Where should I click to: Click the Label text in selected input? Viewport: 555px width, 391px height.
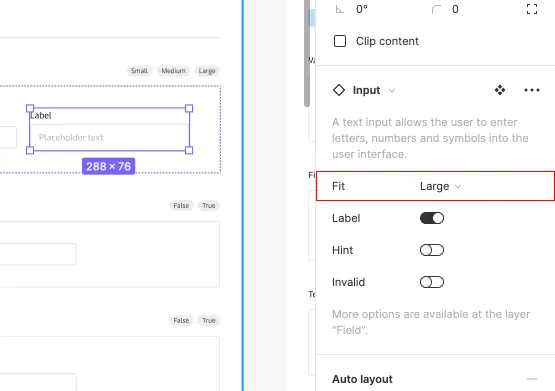(x=41, y=115)
